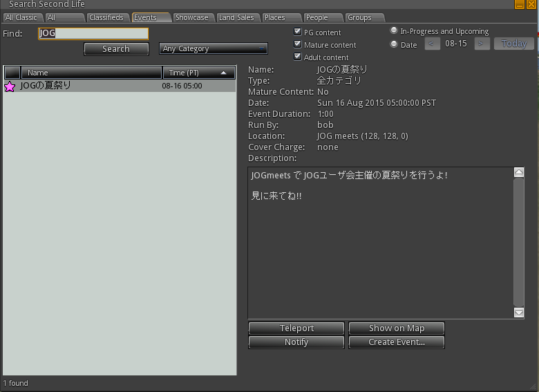Screen dimensions: 539x392
Task: Select the Date radio button
Action: [394, 44]
